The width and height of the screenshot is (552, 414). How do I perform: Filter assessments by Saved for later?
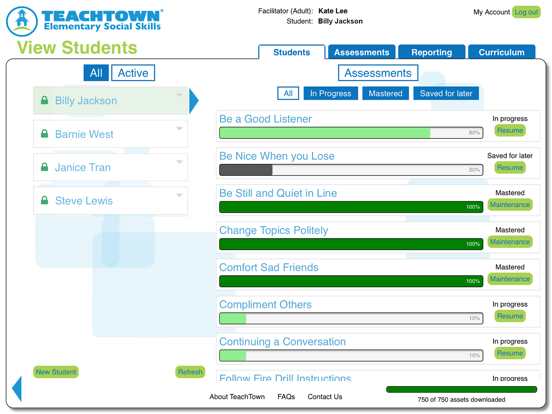(x=446, y=93)
